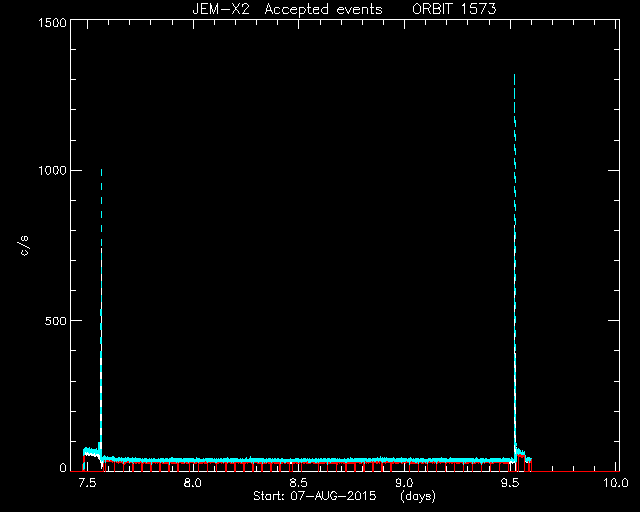Click the 9.0 x-axis tick label
Viewport: 640px width, 512px height.
(x=404, y=483)
